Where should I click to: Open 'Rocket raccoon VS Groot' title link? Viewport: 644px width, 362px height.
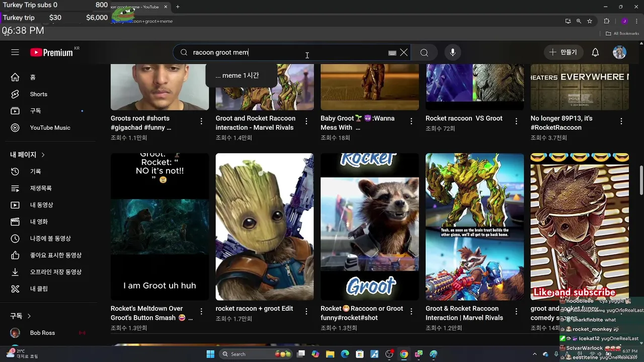coord(464,118)
